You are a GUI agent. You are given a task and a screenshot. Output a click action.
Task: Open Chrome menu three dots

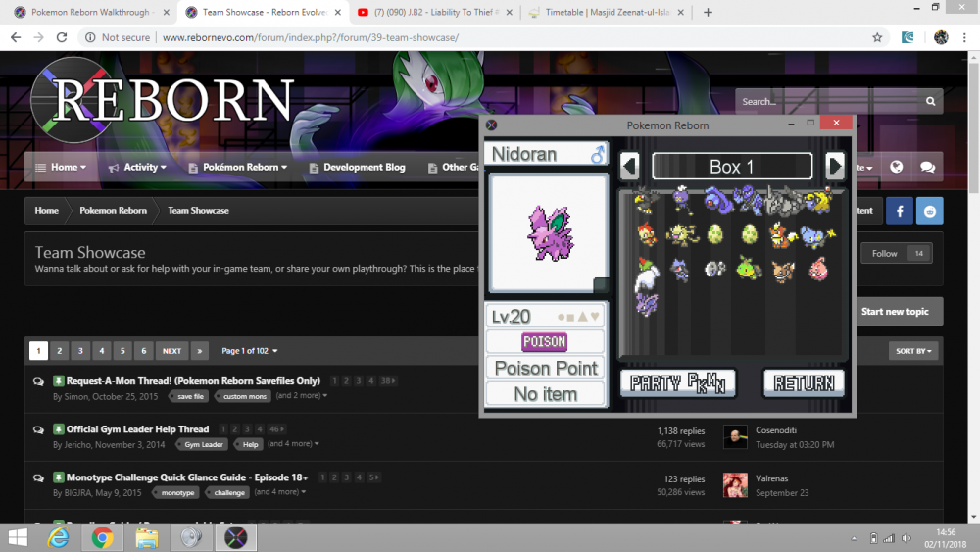pos(965,37)
